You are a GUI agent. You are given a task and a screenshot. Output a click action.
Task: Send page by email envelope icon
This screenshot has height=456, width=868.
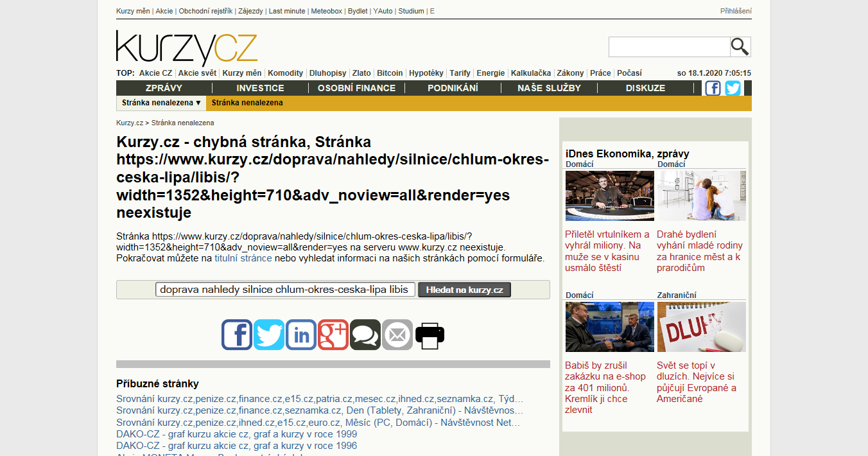pos(397,335)
